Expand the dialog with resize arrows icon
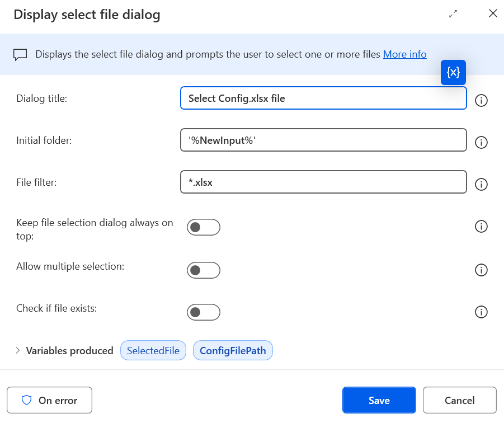The width and height of the screenshot is (504, 423). [x=453, y=14]
